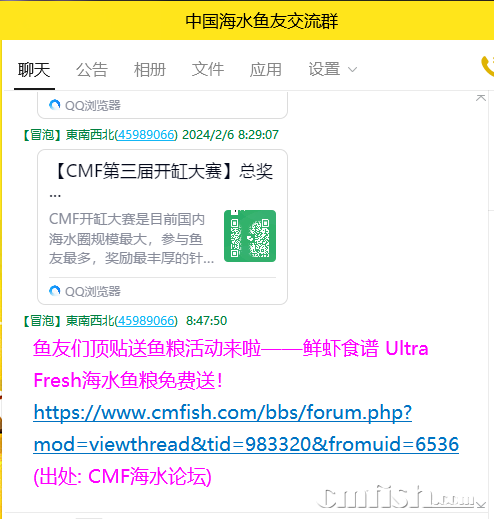This screenshot has height=519, width=494.
Task: Click user ID 45989066 at 8:47:50 message
Action: pyautogui.click(x=146, y=321)
